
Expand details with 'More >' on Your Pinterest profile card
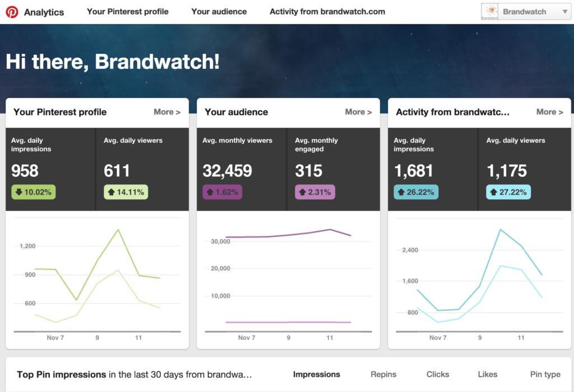167,111
